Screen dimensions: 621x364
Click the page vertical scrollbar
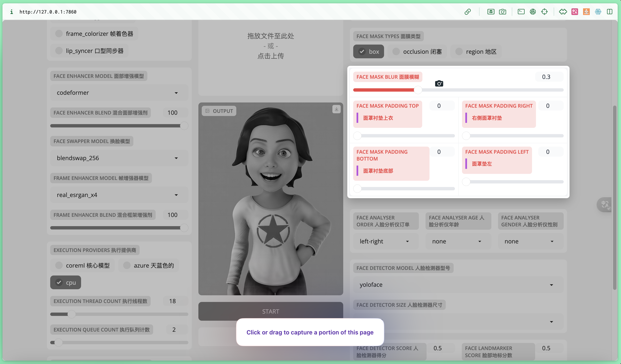click(615, 198)
